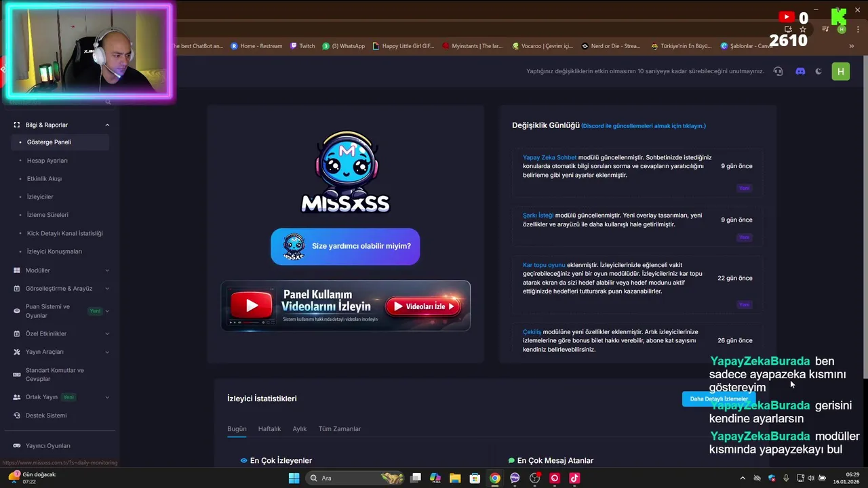Open Home - Restream bookmark

click(x=256, y=46)
